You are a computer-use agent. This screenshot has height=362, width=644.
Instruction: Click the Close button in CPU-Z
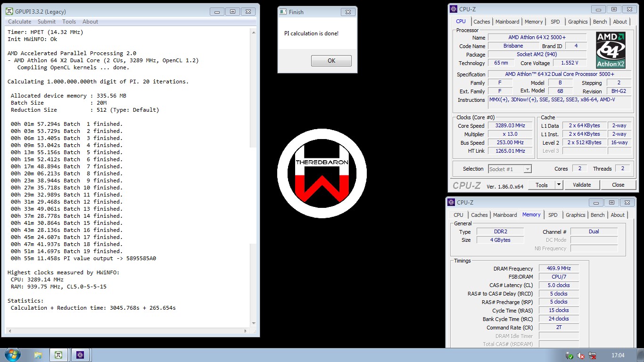[x=618, y=185]
